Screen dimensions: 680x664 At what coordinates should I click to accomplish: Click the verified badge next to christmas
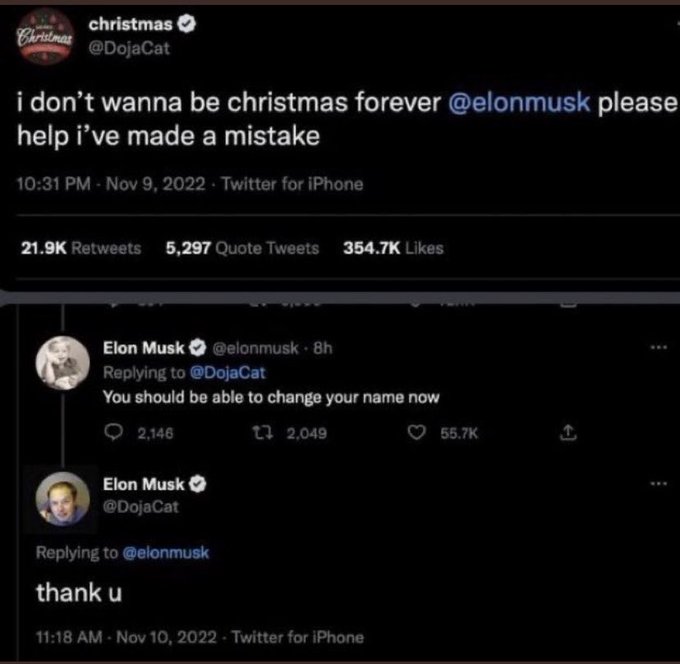pyautogui.click(x=187, y=24)
